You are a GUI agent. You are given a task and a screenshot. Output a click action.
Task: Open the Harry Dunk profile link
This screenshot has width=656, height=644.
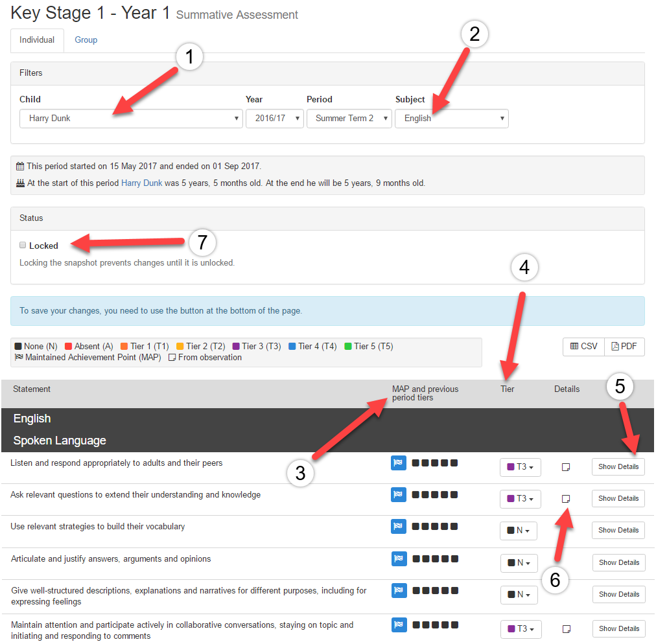coord(142,183)
